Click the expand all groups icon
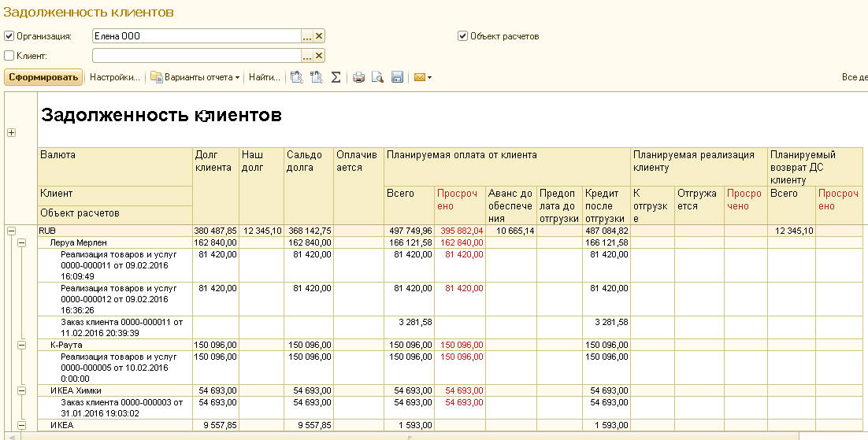868x440 pixels. pyautogui.click(x=317, y=77)
